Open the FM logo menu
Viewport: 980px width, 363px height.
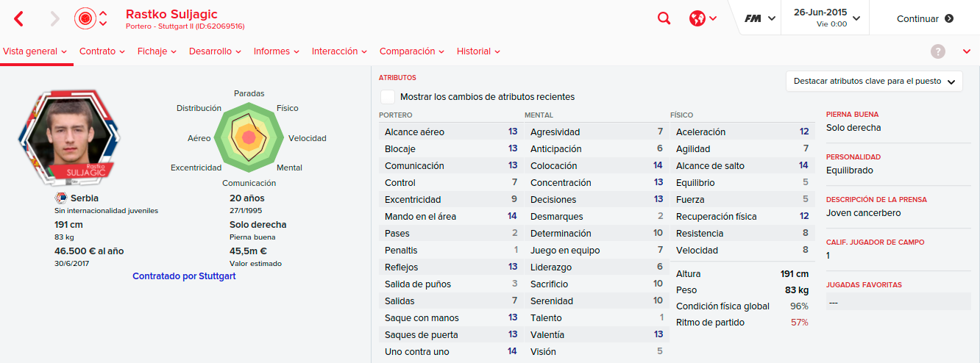pyautogui.click(x=759, y=19)
